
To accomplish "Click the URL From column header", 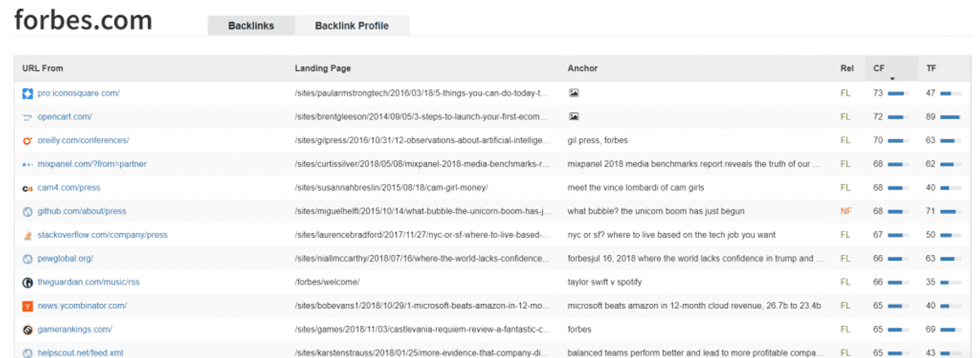I will [x=42, y=68].
